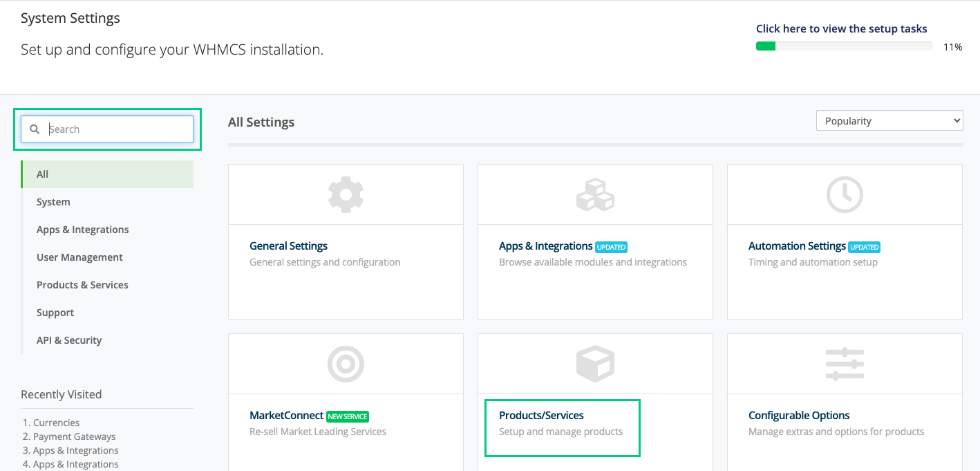Open the Popularity sort dropdown
The height and width of the screenshot is (471, 980).
889,121
